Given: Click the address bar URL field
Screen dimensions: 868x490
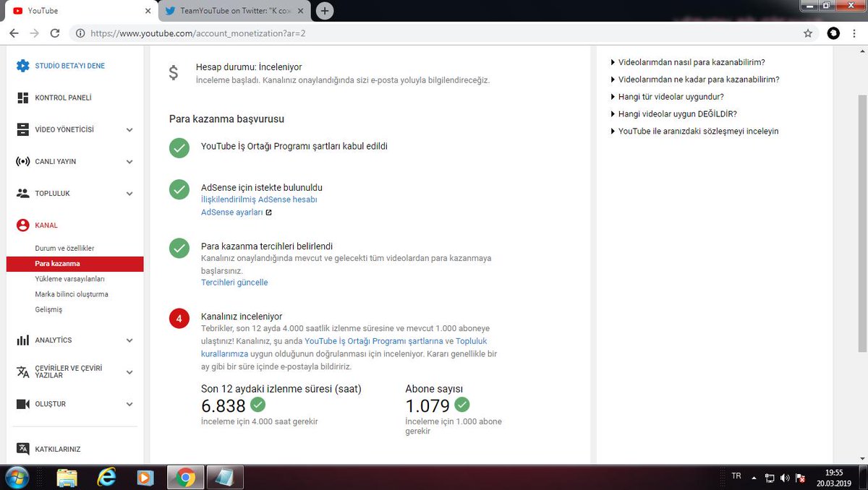Looking at the screenshot, I should [x=434, y=33].
